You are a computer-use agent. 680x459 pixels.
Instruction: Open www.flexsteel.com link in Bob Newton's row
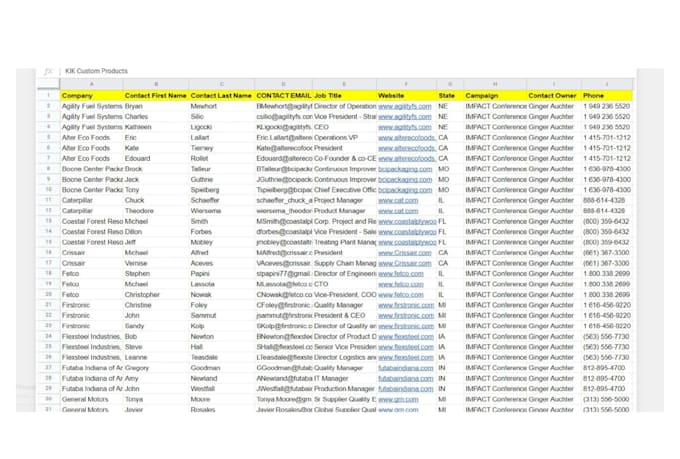[406, 336]
